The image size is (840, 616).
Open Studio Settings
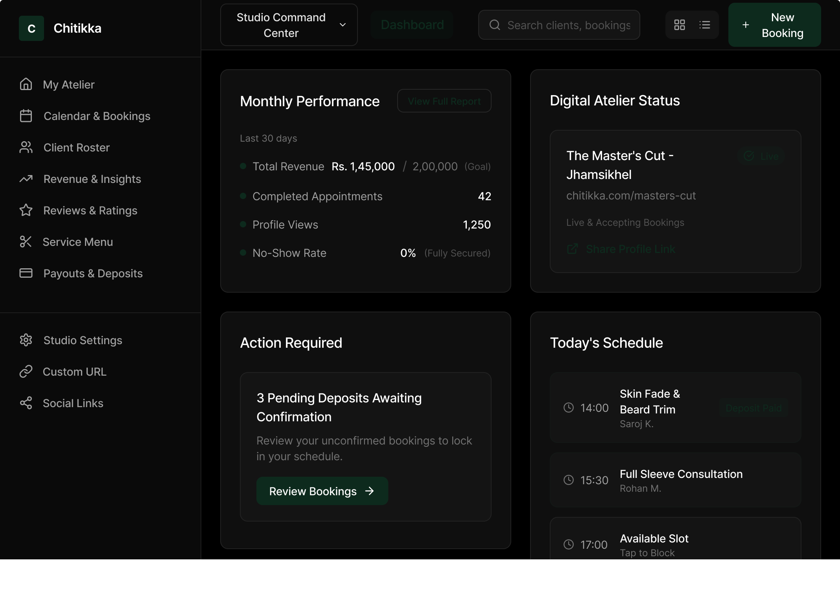pyautogui.click(x=100, y=340)
